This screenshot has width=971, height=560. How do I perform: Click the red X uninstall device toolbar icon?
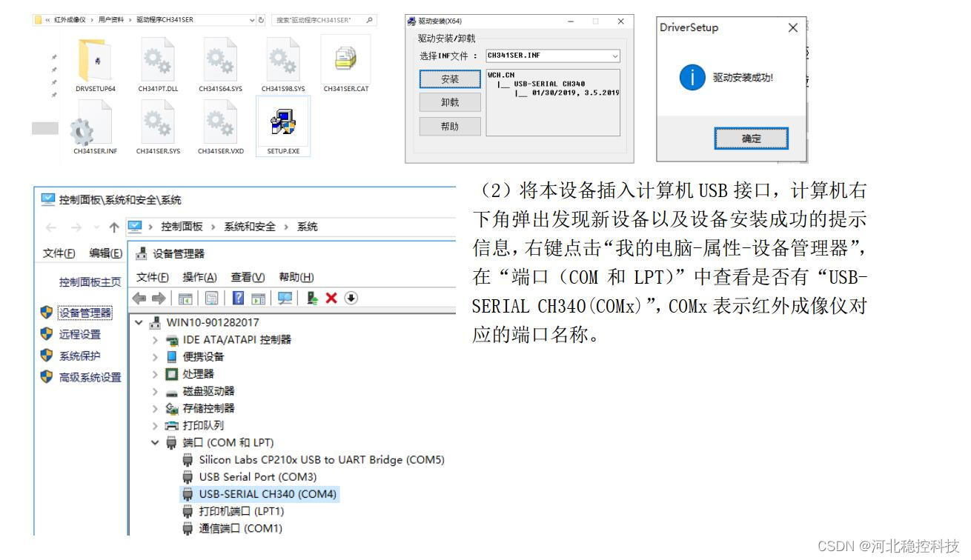[331, 298]
